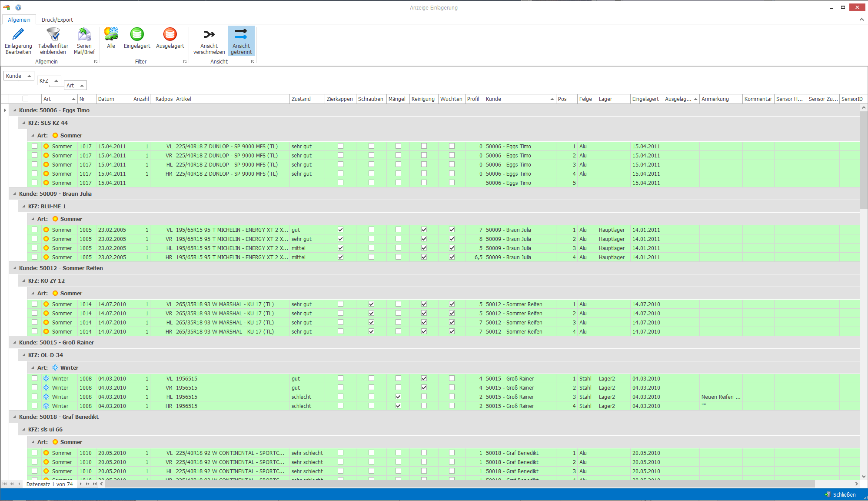Collapse group KFZ: BLU-ME 1
868x501 pixels.
click(x=23, y=207)
